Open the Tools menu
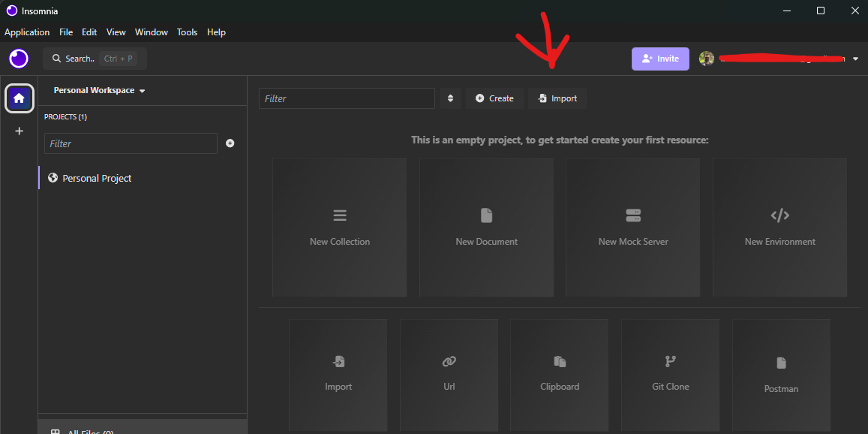868x434 pixels. pyautogui.click(x=187, y=32)
